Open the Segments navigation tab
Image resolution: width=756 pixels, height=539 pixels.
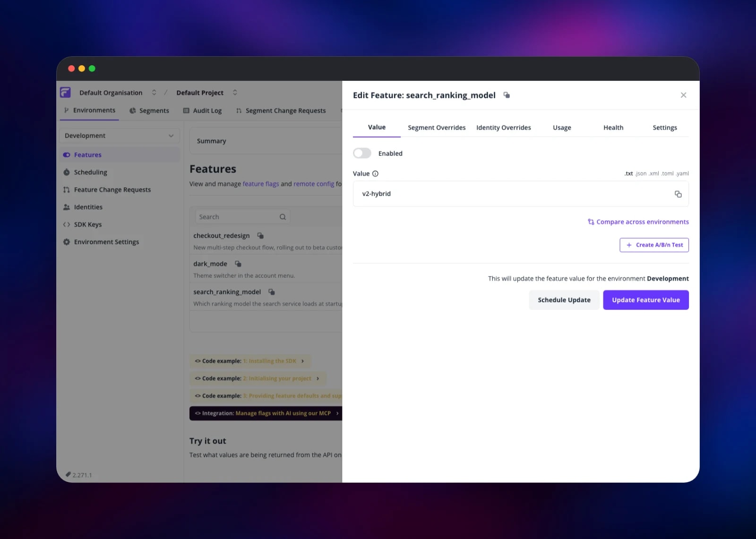pyautogui.click(x=149, y=111)
